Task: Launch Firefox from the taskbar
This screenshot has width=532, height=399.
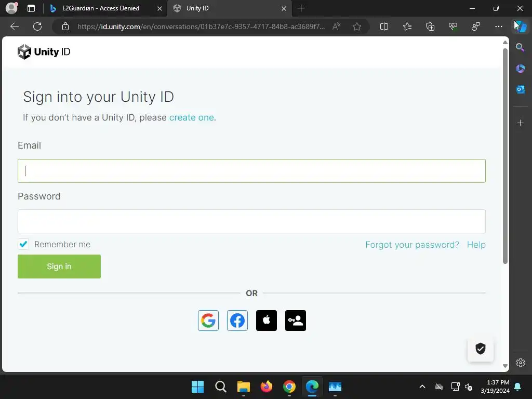Action: pyautogui.click(x=267, y=387)
